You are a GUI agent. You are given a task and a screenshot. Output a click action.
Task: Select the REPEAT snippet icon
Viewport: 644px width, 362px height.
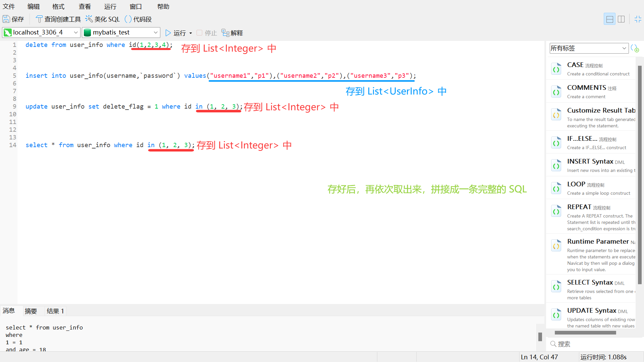[x=556, y=211]
